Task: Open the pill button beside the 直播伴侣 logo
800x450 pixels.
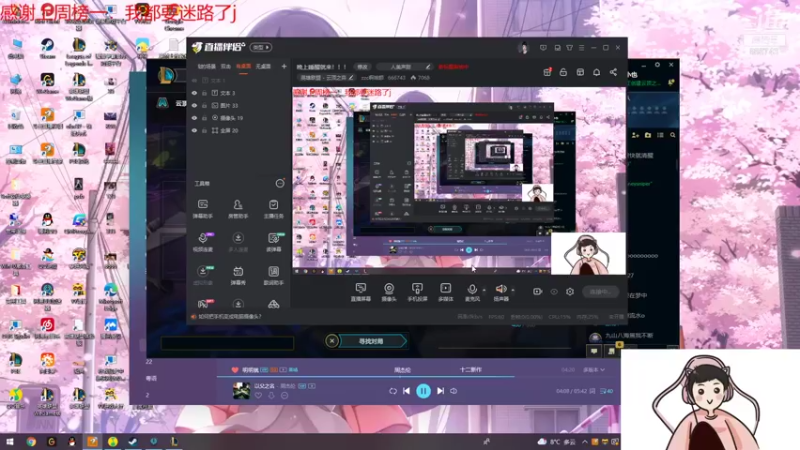Action: point(261,47)
